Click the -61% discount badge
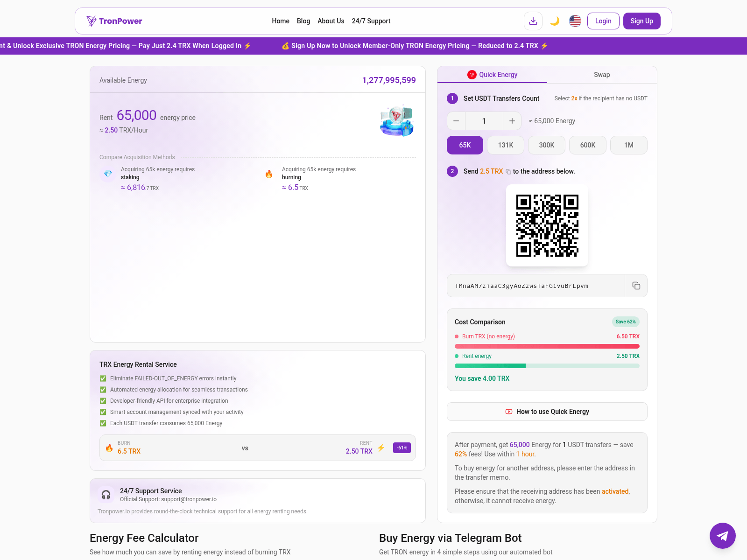This screenshot has height=560, width=747. tap(402, 448)
